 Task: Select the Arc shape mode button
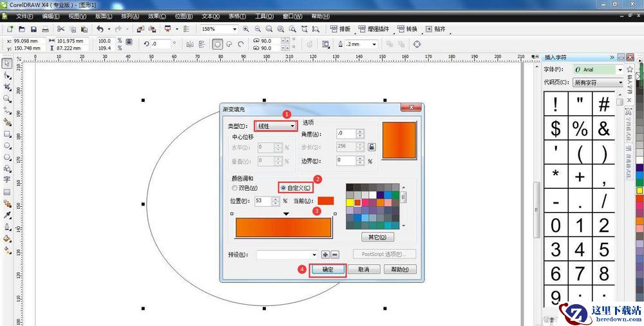click(x=241, y=44)
